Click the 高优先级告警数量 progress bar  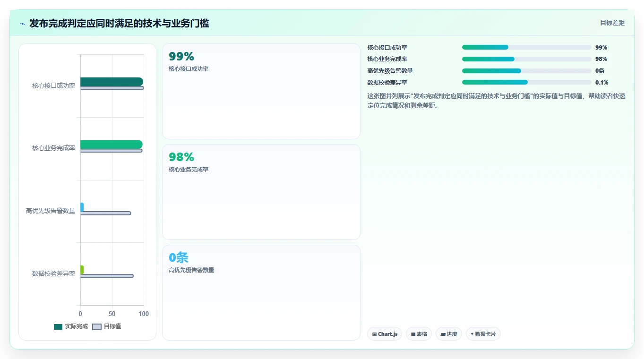point(527,71)
